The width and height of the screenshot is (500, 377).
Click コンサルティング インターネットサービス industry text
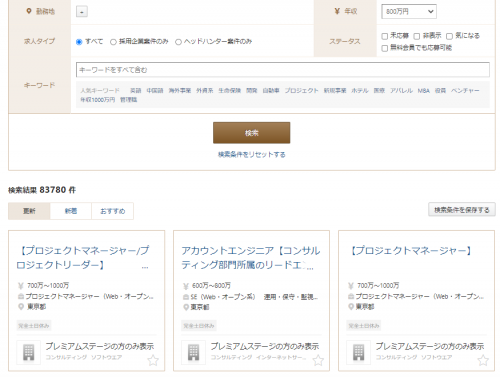click(x=258, y=357)
